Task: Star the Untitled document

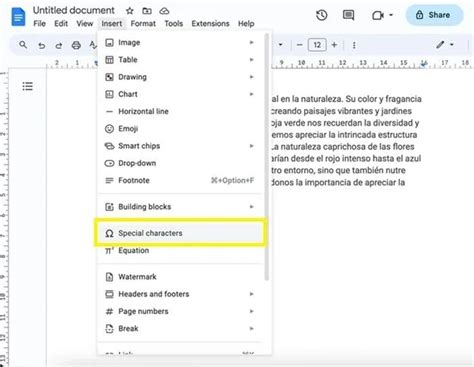Action: pos(130,11)
